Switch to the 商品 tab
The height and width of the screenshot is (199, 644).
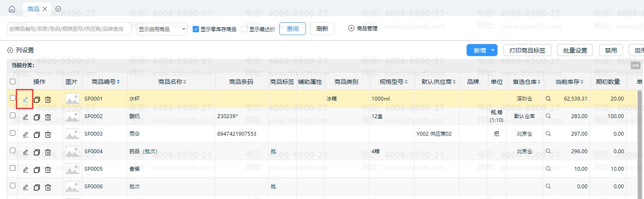point(34,9)
